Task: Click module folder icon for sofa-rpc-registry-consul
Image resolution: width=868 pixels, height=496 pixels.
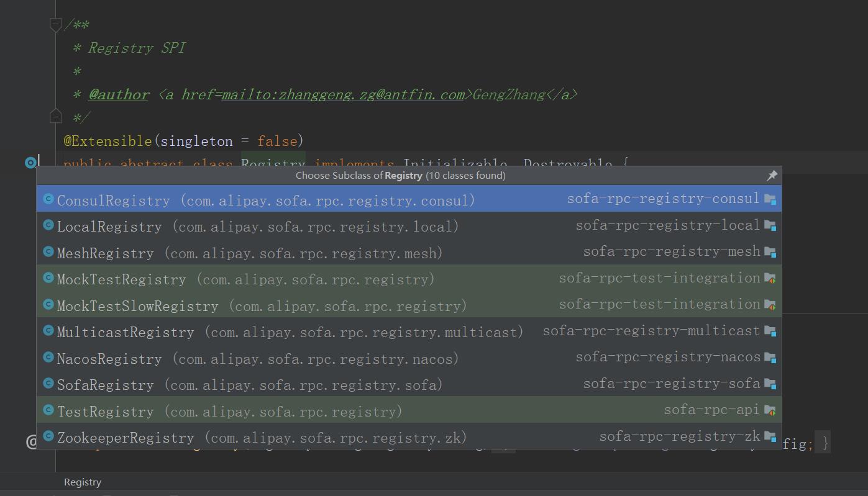Action: click(770, 199)
